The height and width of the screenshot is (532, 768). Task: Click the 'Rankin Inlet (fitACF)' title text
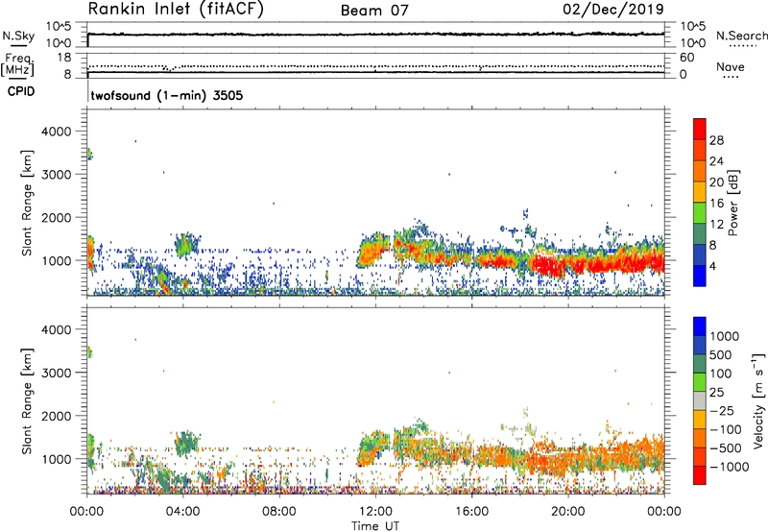(x=176, y=10)
